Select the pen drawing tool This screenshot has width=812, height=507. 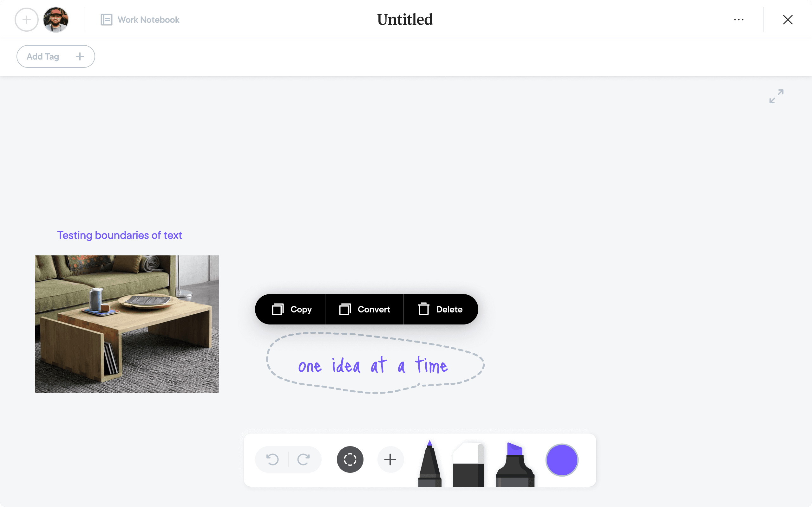coord(429,465)
